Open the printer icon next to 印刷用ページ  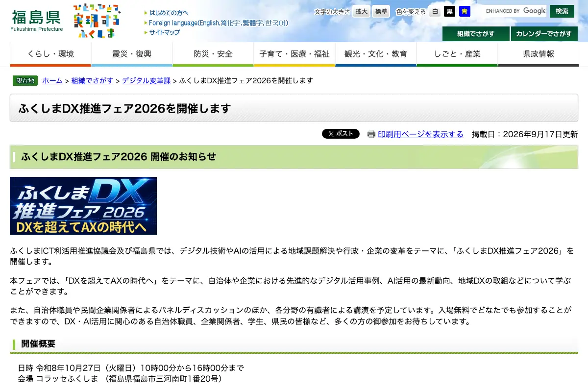(x=371, y=134)
